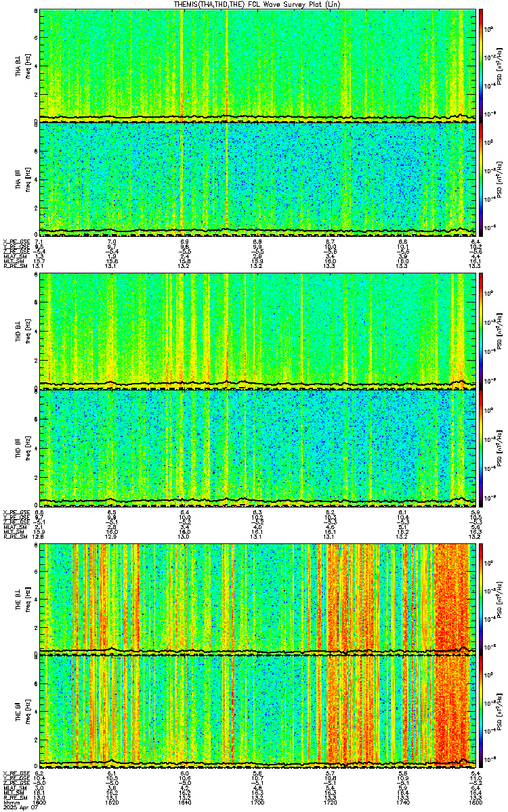Click the THA X_RE_GSE first value '7.1'
The height and width of the screenshot is (812, 508).
(39, 241)
